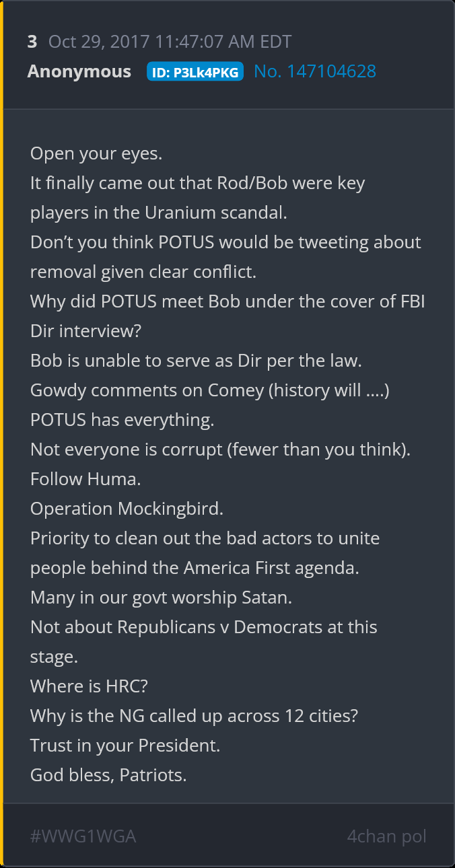Click the "POTUS has everything." line
The image size is (455, 868).
[122, 420]
